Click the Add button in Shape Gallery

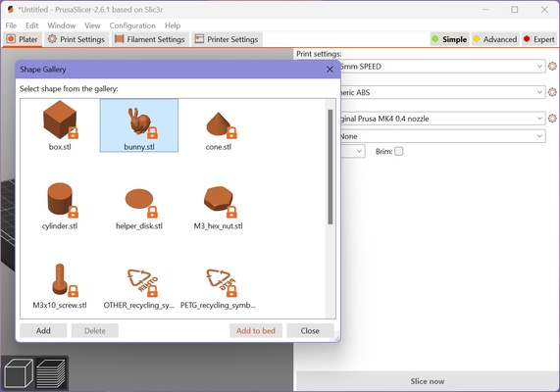[x=43, y=330]
